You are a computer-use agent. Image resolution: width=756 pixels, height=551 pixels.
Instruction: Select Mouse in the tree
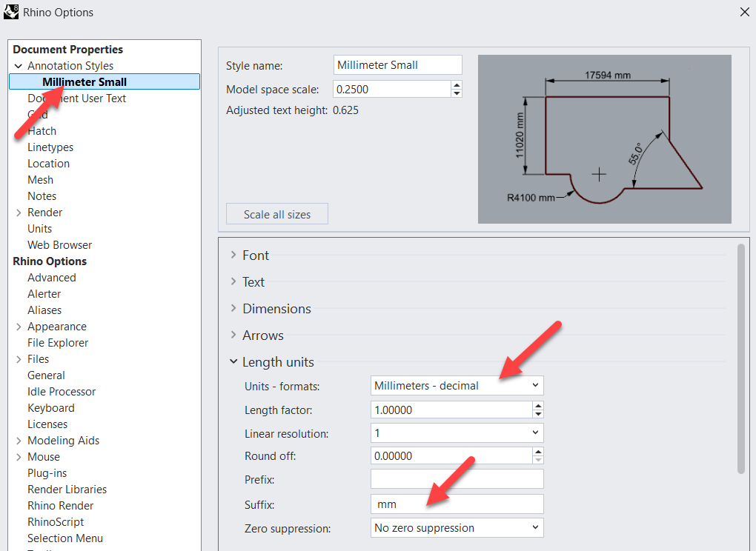coord(44,457)
